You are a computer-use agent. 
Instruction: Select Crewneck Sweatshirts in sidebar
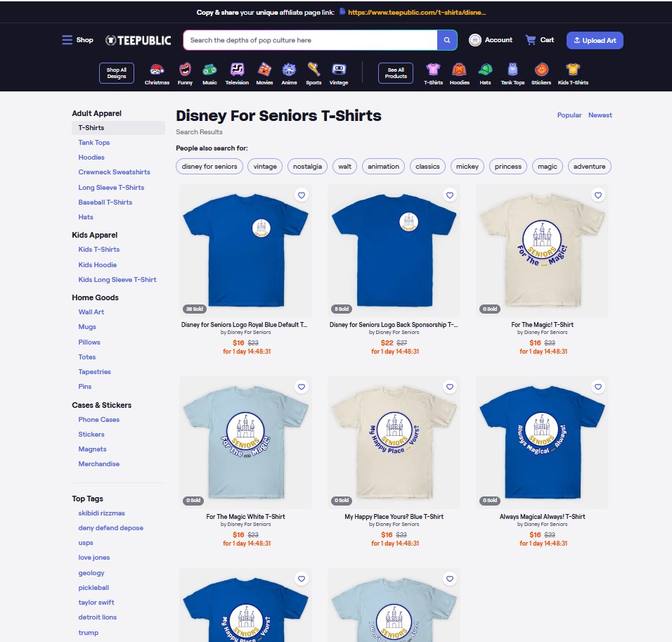click(x=114, y=172)
